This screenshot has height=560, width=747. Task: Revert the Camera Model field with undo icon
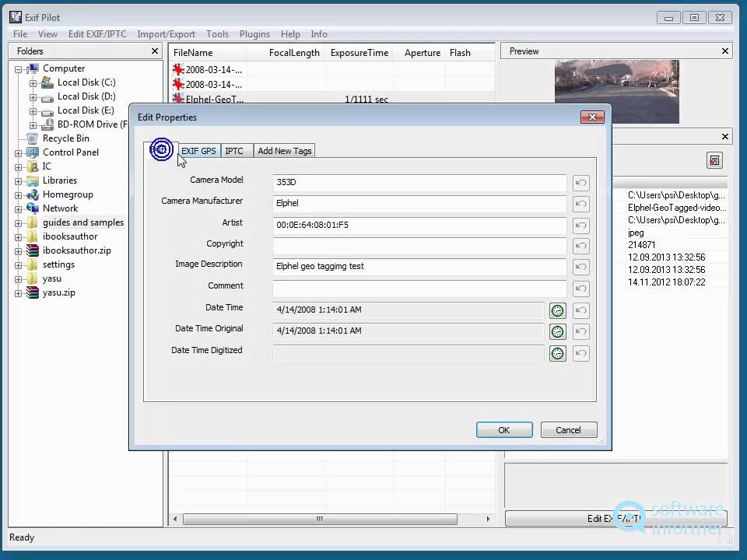click(x=580, y=184)
